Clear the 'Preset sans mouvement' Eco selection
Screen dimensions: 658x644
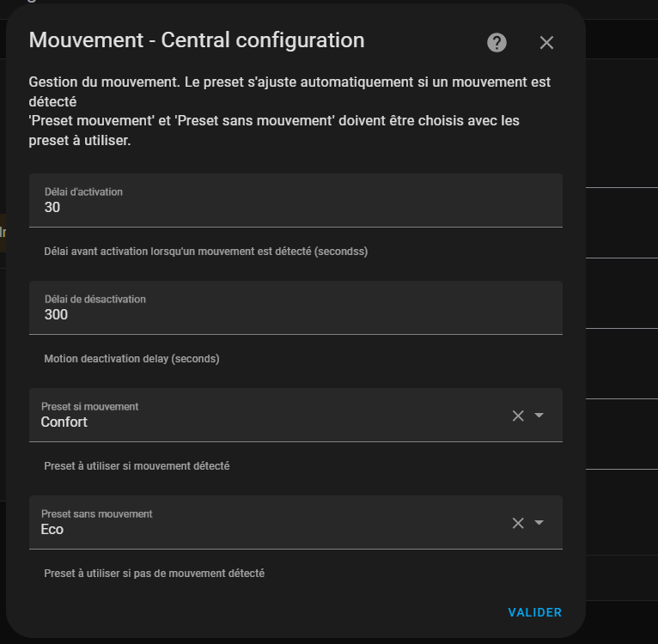518,523
